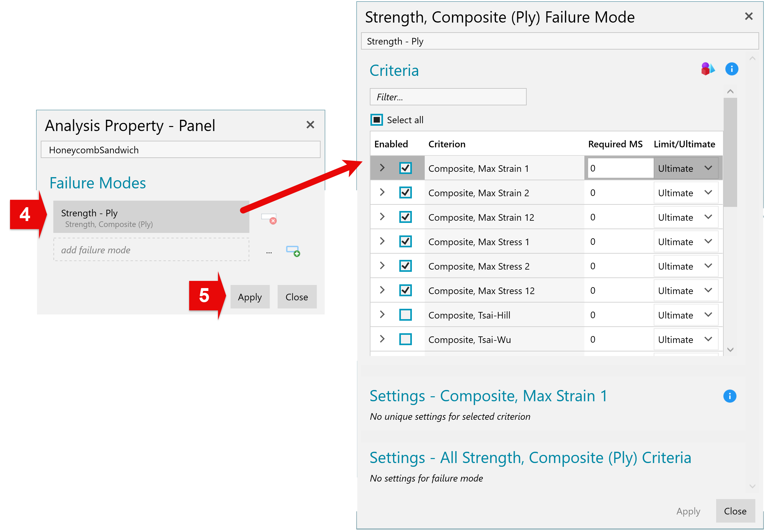Click the add failure mode plus icon
Image resolution: width=766 pixels, height=532 pixels.
(x=293, y=251)
